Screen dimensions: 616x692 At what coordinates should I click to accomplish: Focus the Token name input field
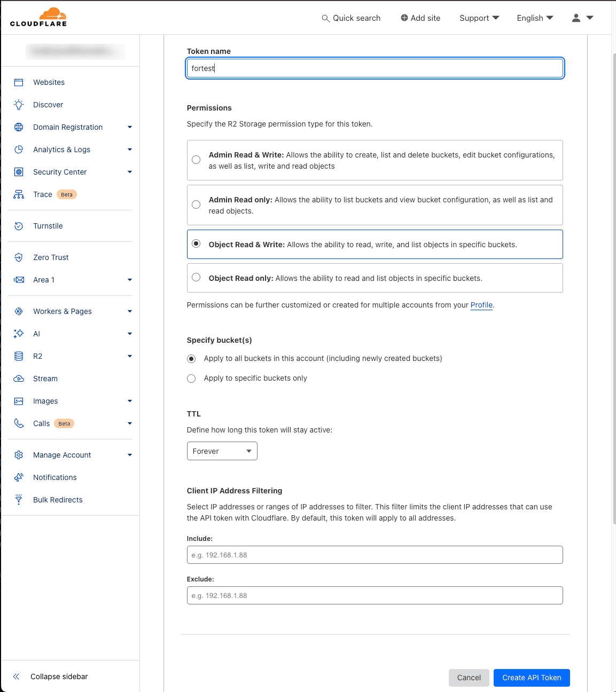click(375, 68)
